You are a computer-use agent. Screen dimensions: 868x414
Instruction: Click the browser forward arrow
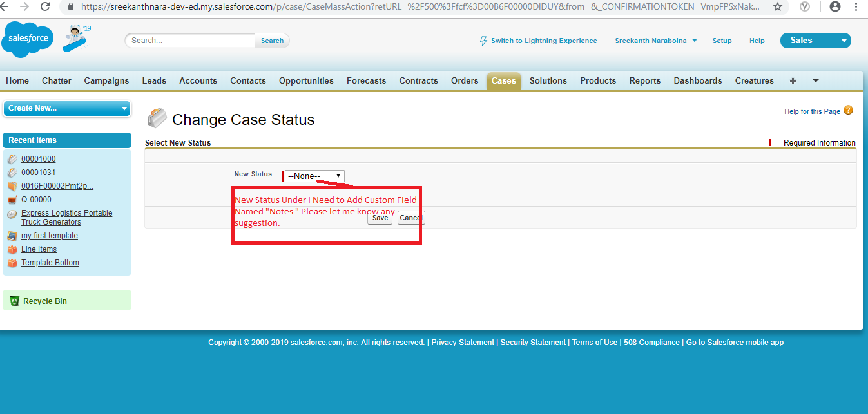coord(24,7)
